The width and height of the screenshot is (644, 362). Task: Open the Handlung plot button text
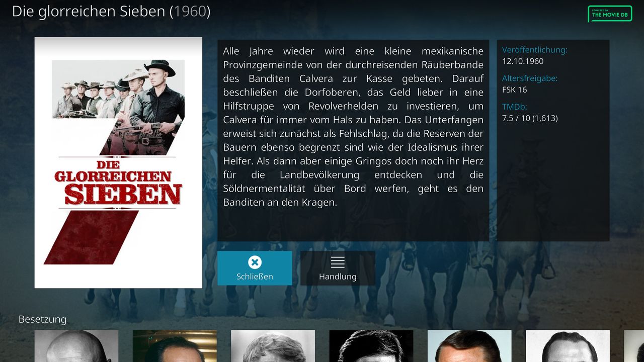point(338,277)
